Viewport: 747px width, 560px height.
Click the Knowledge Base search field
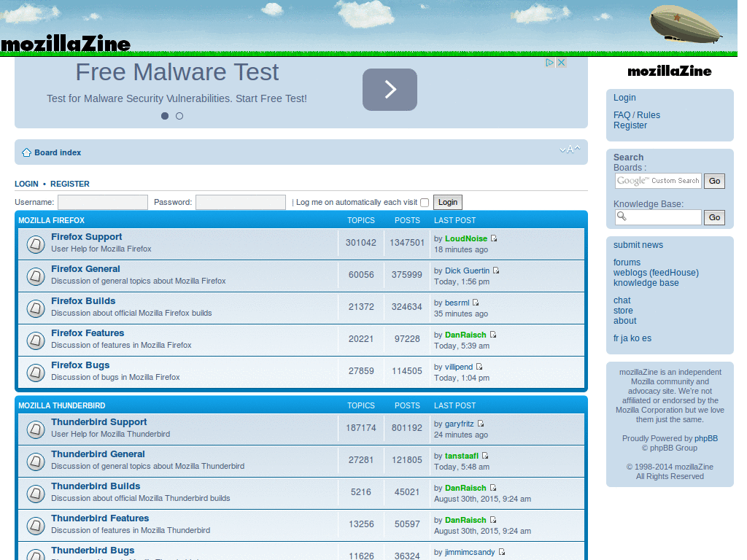click(658, 217)
